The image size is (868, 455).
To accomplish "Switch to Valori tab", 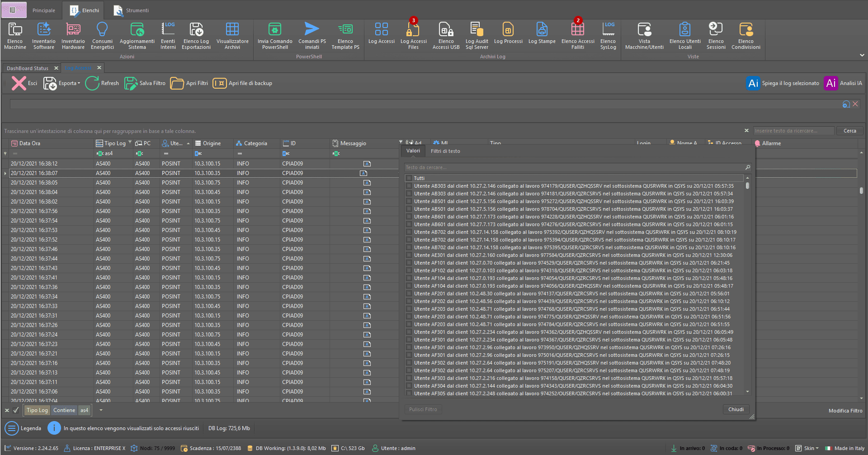I will (x=413, y=151).
